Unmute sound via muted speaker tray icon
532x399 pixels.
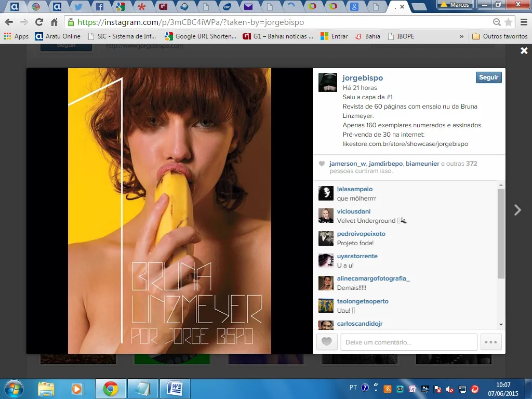(450, 389)
